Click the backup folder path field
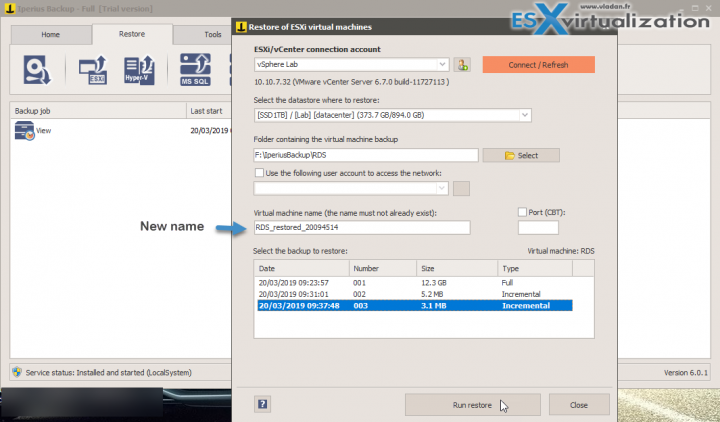 click(x=366, y=155)
